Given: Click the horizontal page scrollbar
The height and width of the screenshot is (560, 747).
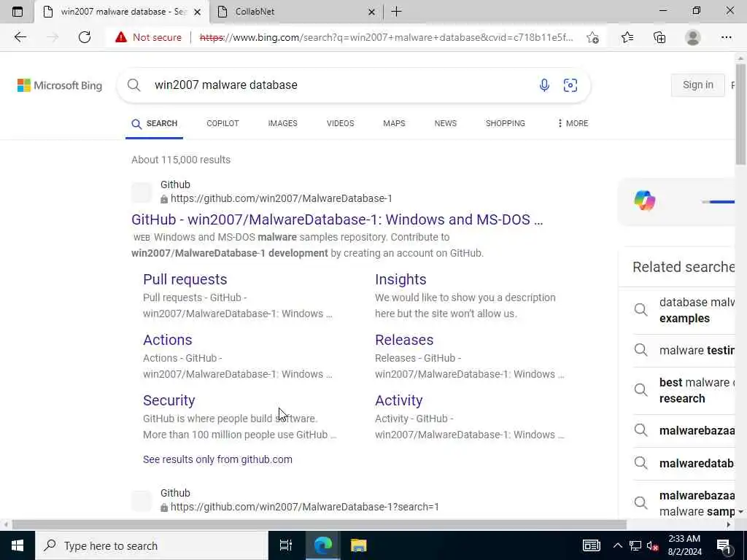Looking at the screenshot, I should (320, 525).
